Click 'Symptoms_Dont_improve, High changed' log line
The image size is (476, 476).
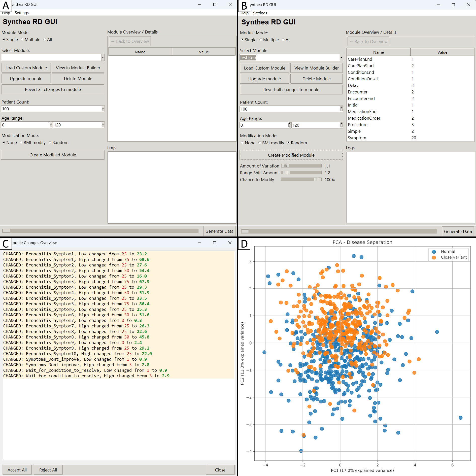tap(76, 365)
